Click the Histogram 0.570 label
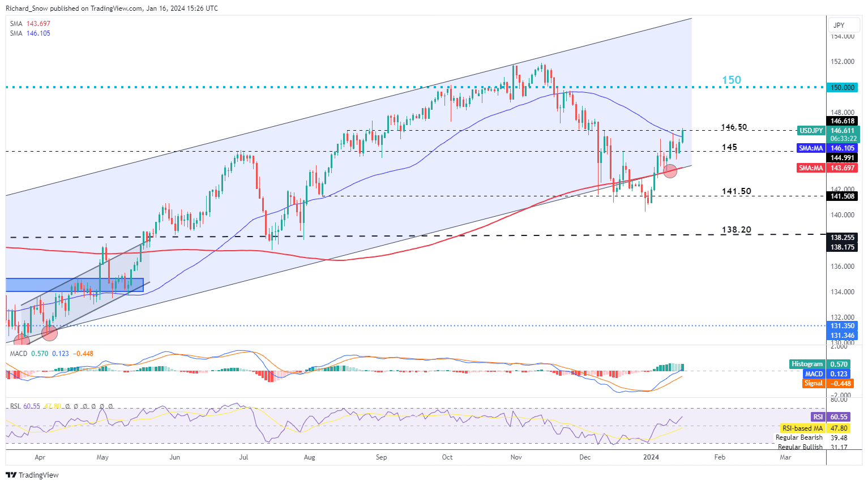 (x=819, y=364)
